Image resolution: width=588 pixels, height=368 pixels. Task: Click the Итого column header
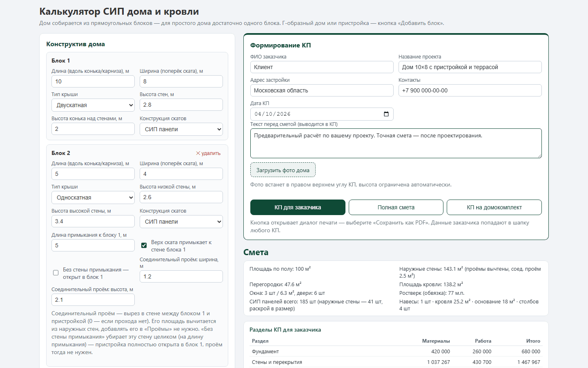(x=533, y=341)
